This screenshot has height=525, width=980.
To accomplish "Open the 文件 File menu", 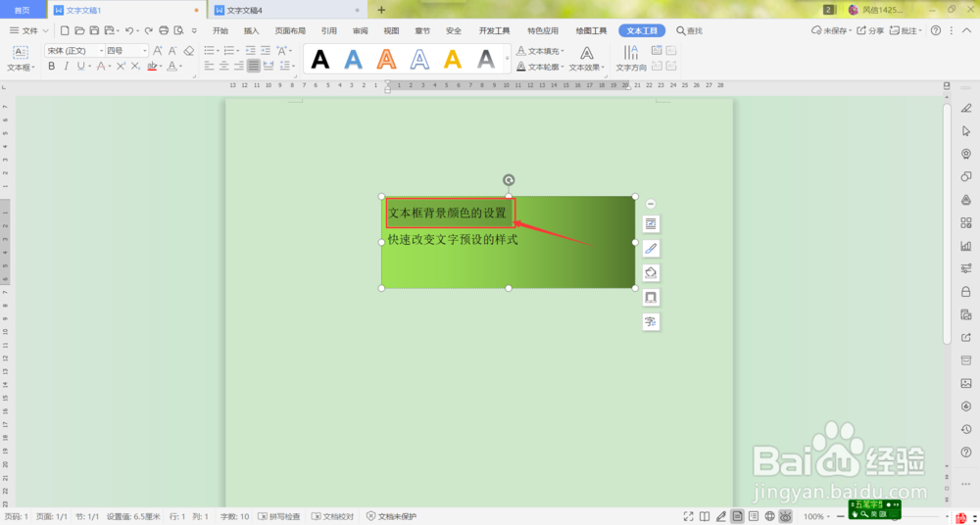I will coord(28,30).
